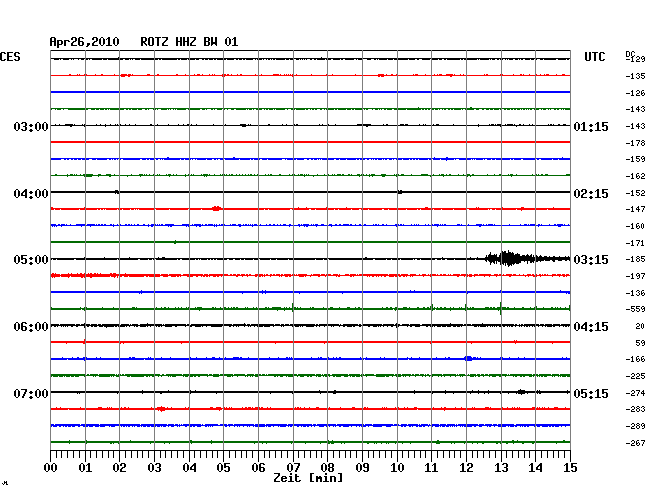
Task: Click the DC offset value -178
Action: pos(635,143)
